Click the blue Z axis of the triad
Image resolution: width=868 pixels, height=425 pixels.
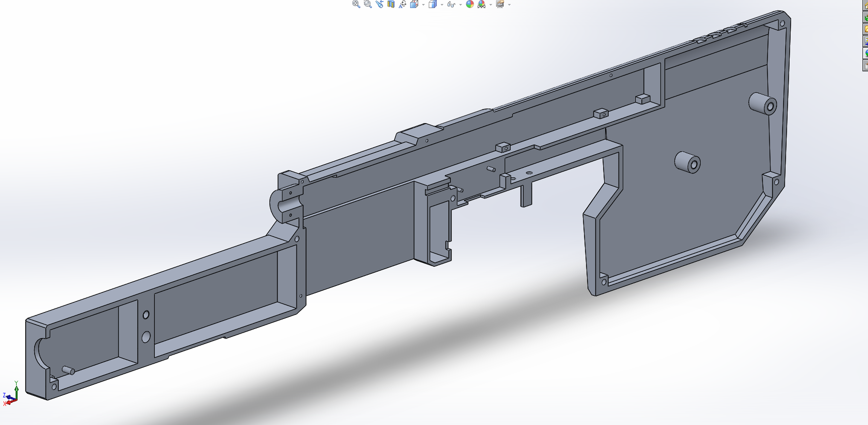pos(11,397)
